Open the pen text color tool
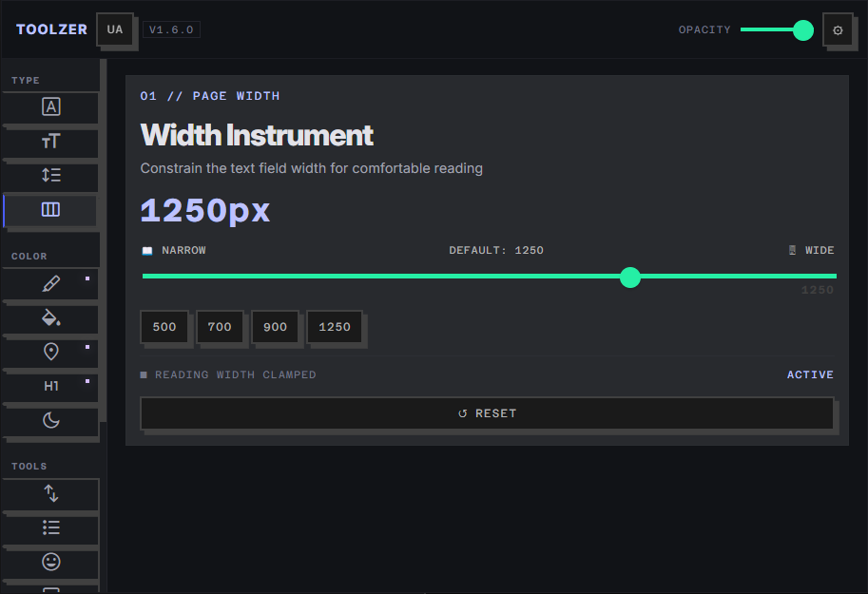Screen dimensions: 868x594 [x=50, y=284]
